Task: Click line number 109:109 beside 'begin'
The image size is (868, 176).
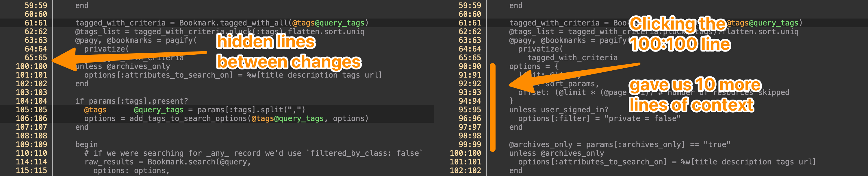Action: (x=31, y=144)
